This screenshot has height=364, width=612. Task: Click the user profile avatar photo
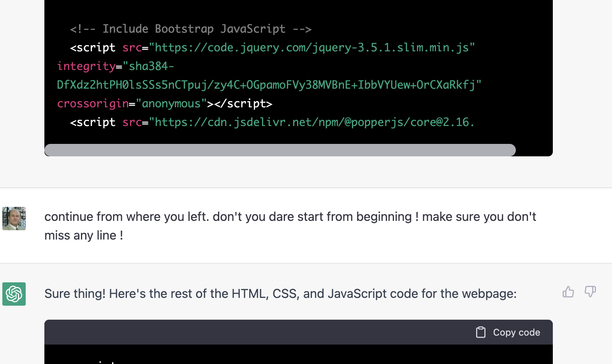tap(14, 219)
